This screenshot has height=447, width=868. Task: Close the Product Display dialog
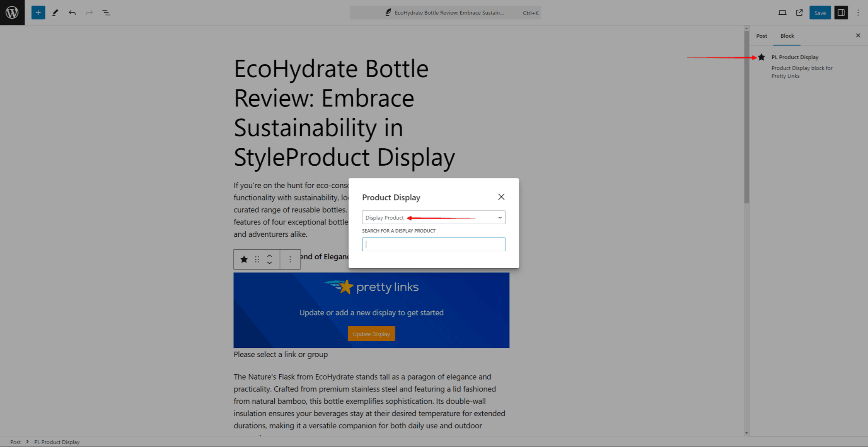(x=501, y=197)
